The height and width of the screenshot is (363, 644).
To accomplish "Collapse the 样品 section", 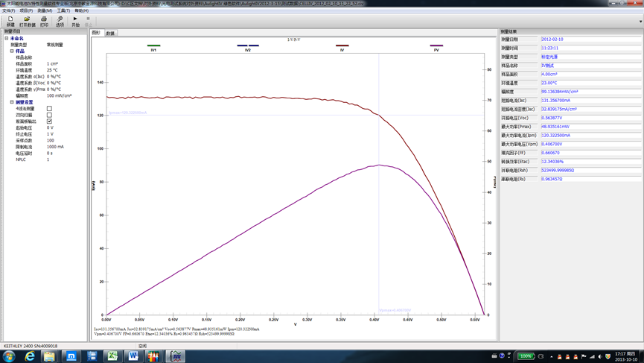I will coord(12,51).
